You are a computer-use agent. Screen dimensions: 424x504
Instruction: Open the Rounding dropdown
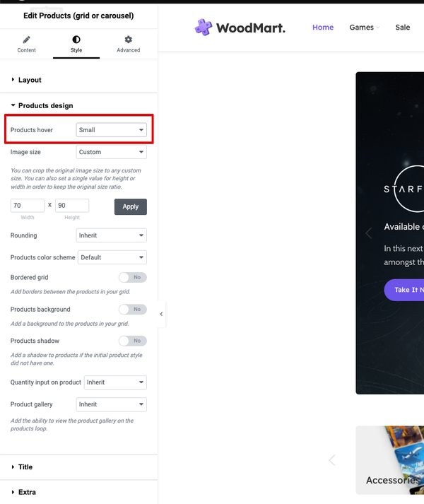pyautogui.click(x=111, y=235)
